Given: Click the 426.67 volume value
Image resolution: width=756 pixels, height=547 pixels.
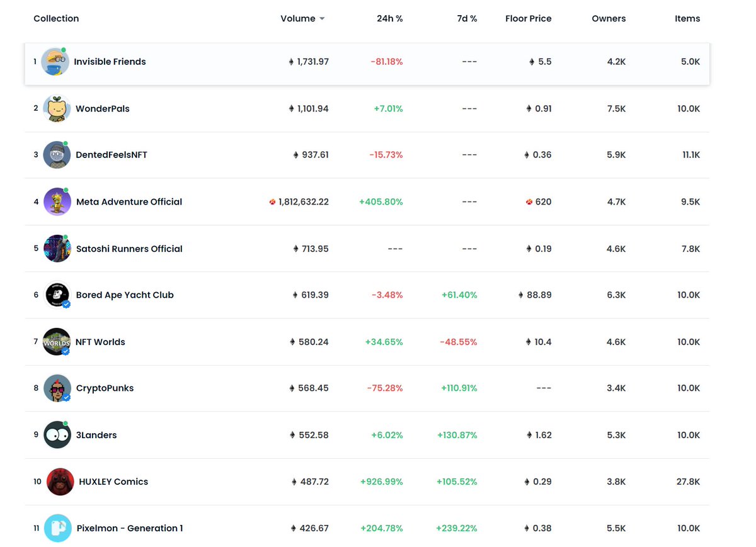Looking at the screenshot, I should pyautogui.click(x=314, y=528).
